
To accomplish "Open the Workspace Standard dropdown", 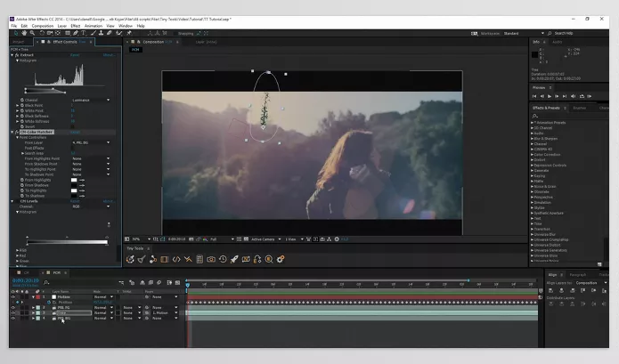I will tap(524, 34).
